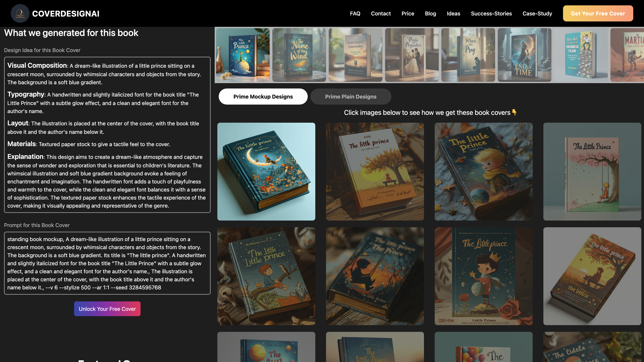Click the Pride and Prejudice cover thumbnail
The image size is (644, 362).
coord(412,55)
